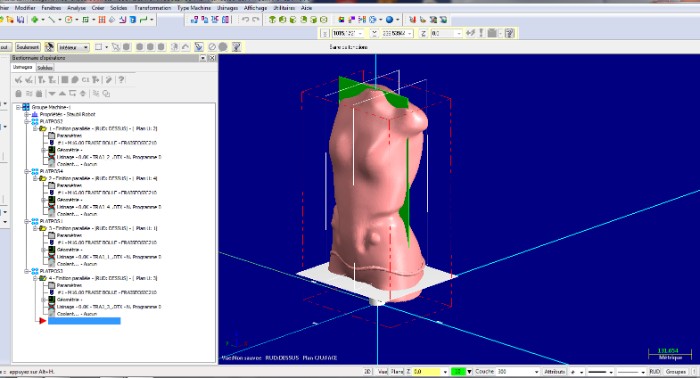Click the help question mark icon in operations panel
Viewport: 700px width, 378px height.
click(121, 80)
